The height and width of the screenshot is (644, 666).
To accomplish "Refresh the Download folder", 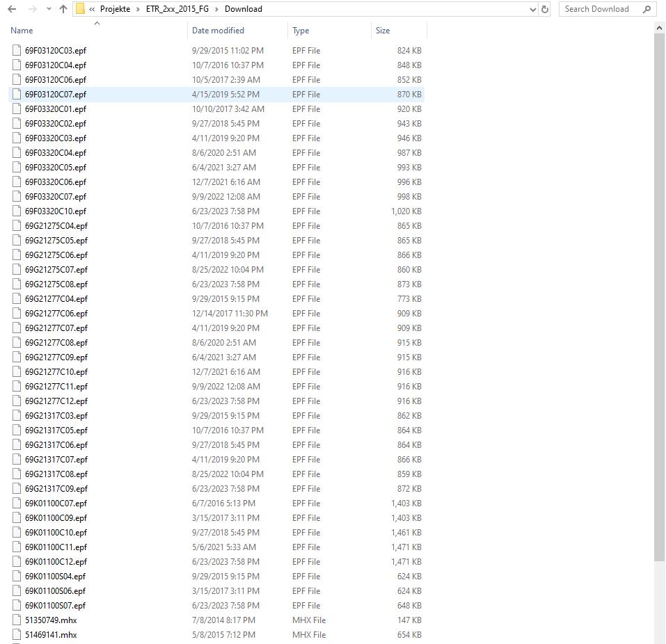I will [x=545, y=9].
